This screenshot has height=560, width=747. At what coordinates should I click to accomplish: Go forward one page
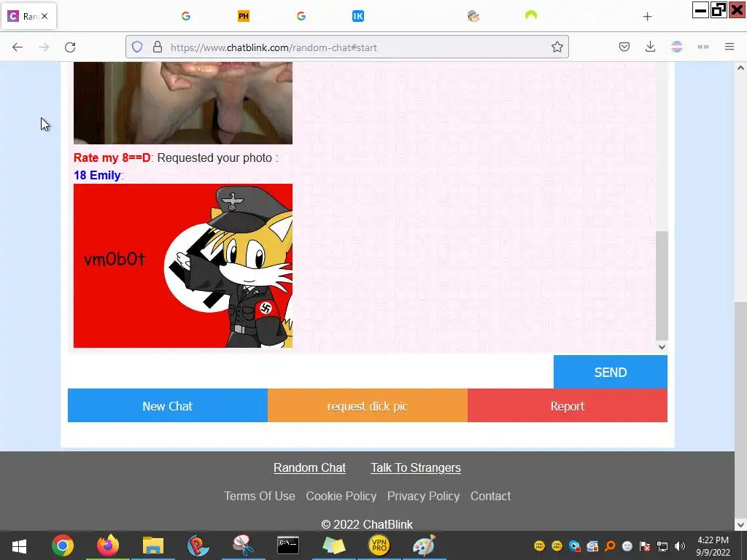pyautogui.click(x=44, y=47)
